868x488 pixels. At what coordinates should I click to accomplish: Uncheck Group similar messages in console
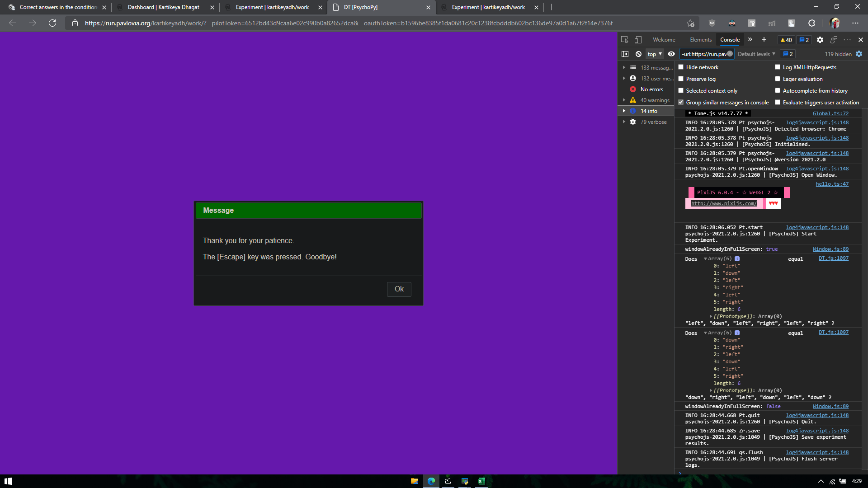click(x=681, y=103)
